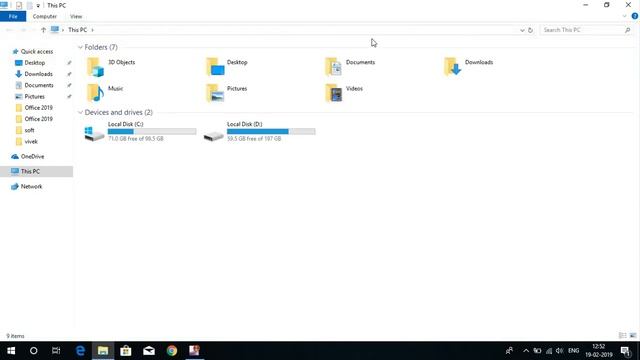Open the Music folder icon
This screenshot has width=640, height=360.
click(x=96, y=93)
